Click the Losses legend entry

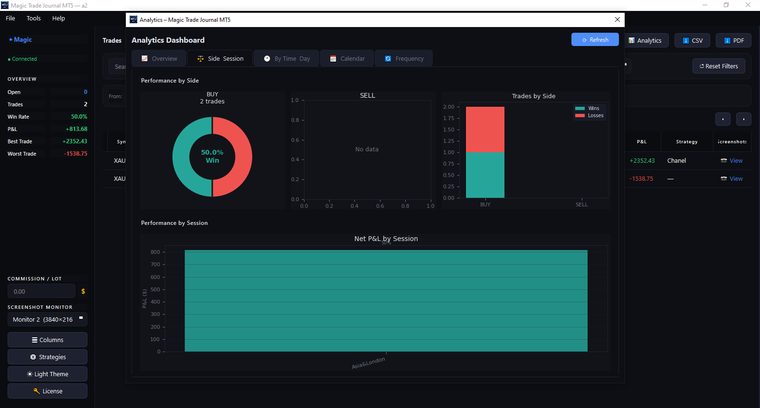click(589, 116)
